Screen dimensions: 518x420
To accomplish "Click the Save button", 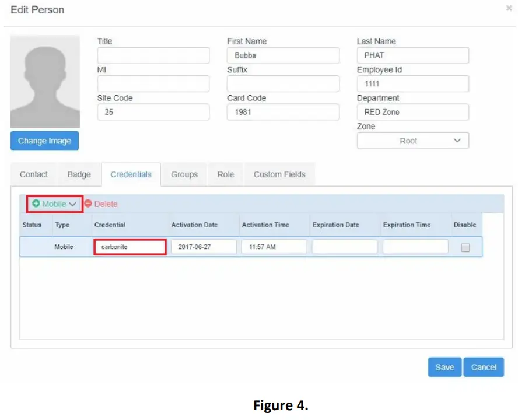I will point(444,367).
